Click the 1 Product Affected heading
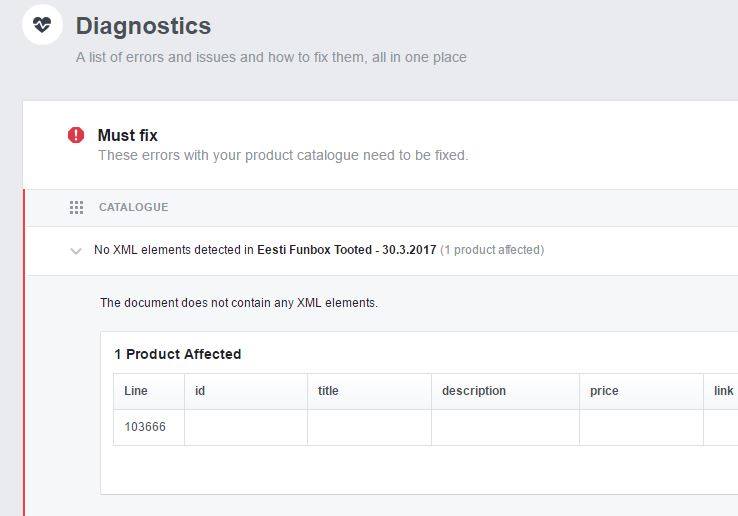Screen dimensions: 738x516 point(177,354)
